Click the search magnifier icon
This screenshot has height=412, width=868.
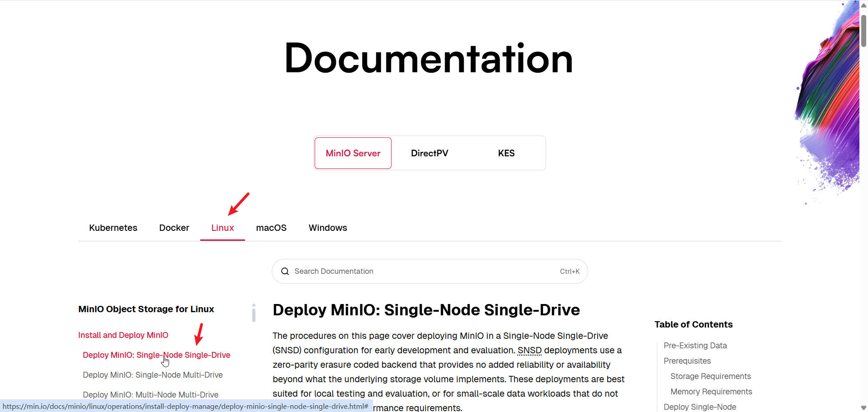285,271
